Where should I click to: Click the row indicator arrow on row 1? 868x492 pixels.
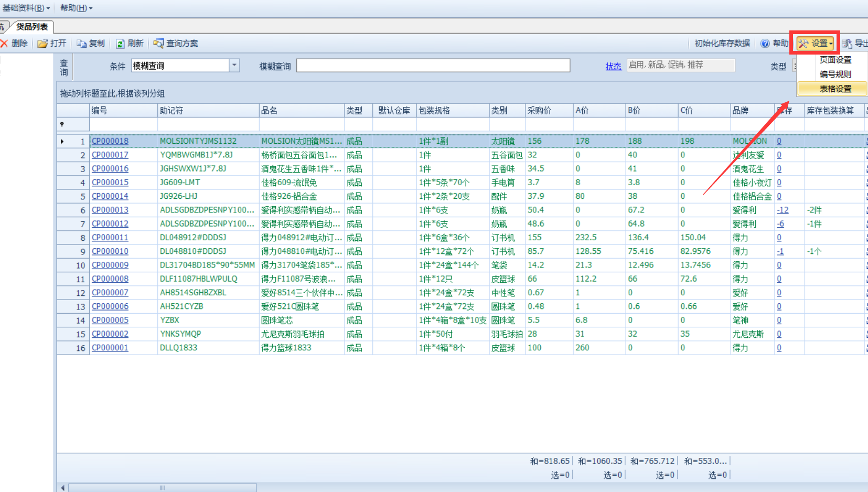(x=62, y=141)
